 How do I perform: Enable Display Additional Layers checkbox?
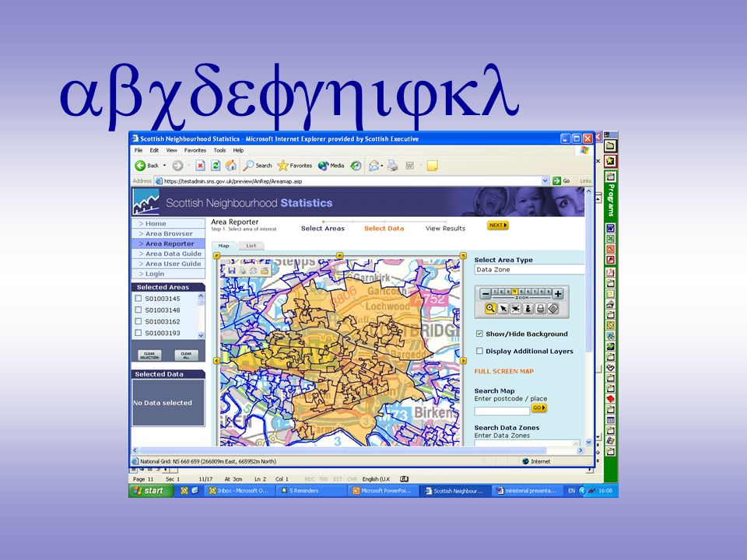(x=479, y=351)
